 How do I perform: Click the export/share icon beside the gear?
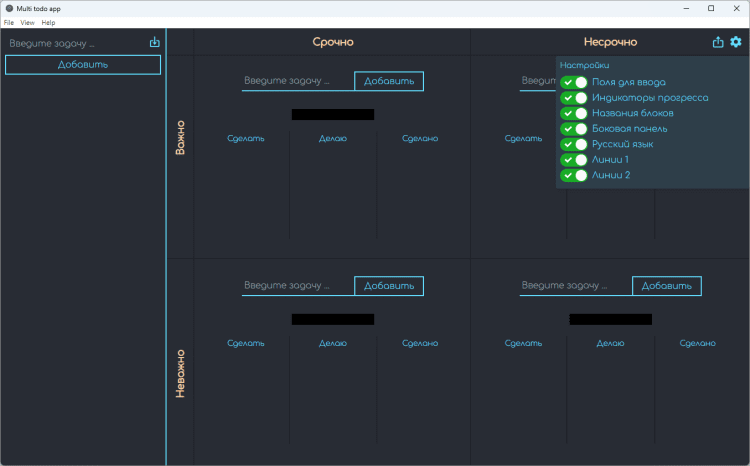(x=718, y=42)
